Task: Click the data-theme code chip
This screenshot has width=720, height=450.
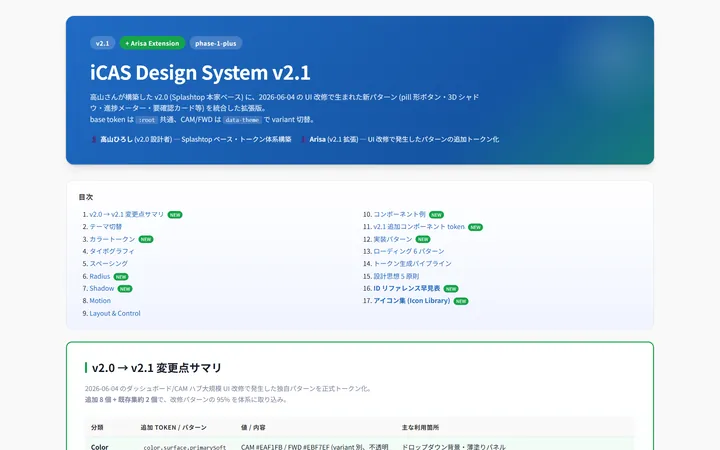Action: [242, 120]
